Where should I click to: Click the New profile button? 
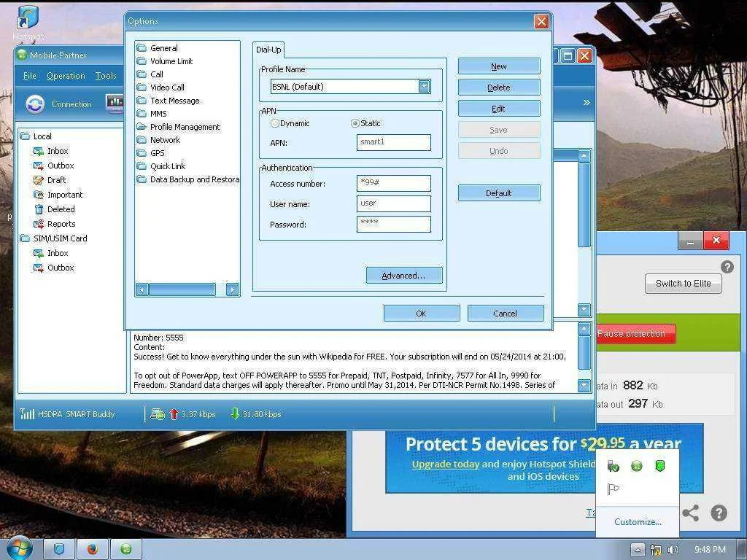[499, 66]
